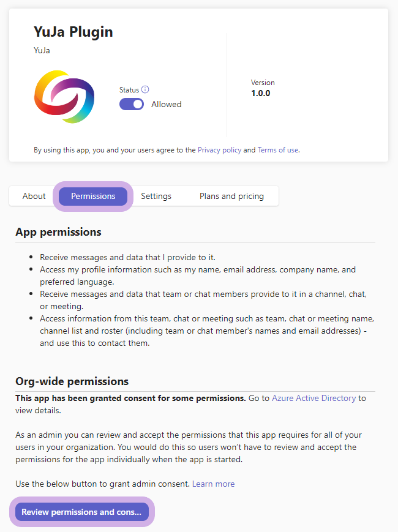
Task: Click the App permissions heading
Action: (58, 232)
